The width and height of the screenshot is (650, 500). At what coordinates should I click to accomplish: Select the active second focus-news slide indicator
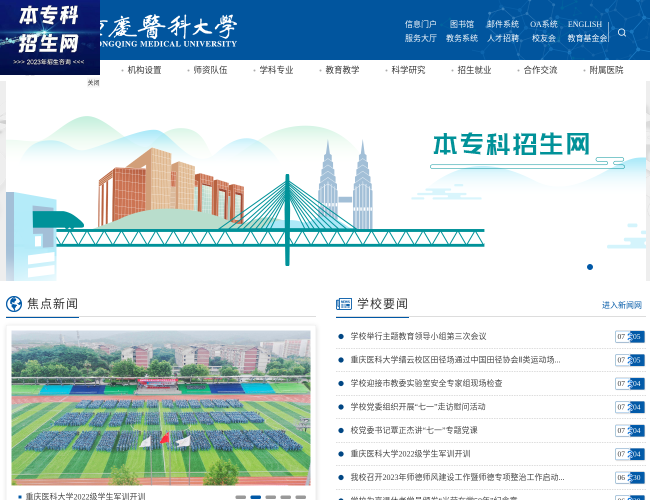256,497
